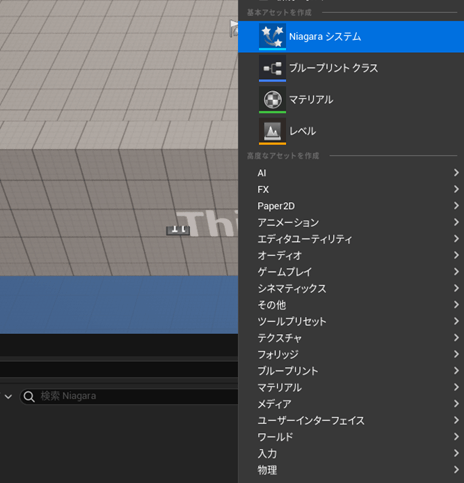Click the レベル landscape icon

point(272,131)
